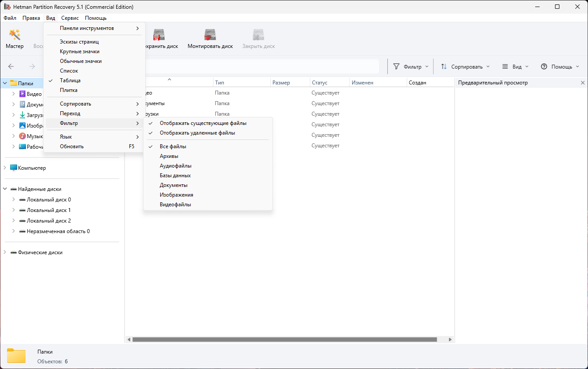Select Крупные значки view option
The width and height of the screenshot is (588, 369).
click(94, 51)
